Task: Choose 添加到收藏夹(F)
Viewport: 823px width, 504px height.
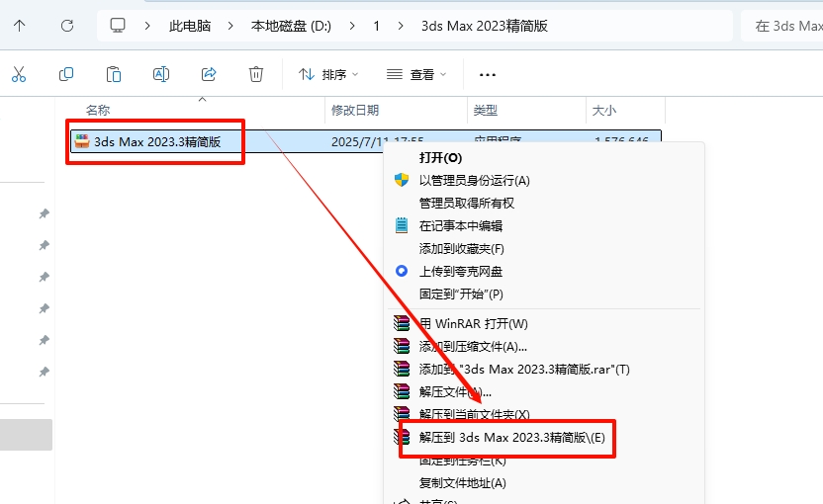Action: [x=461, y=248]
